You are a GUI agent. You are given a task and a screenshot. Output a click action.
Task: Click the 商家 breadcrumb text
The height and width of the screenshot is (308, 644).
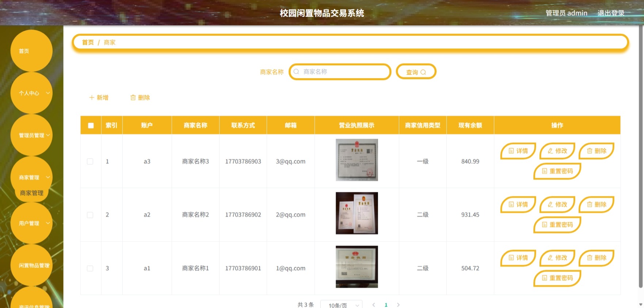(110, 42)
